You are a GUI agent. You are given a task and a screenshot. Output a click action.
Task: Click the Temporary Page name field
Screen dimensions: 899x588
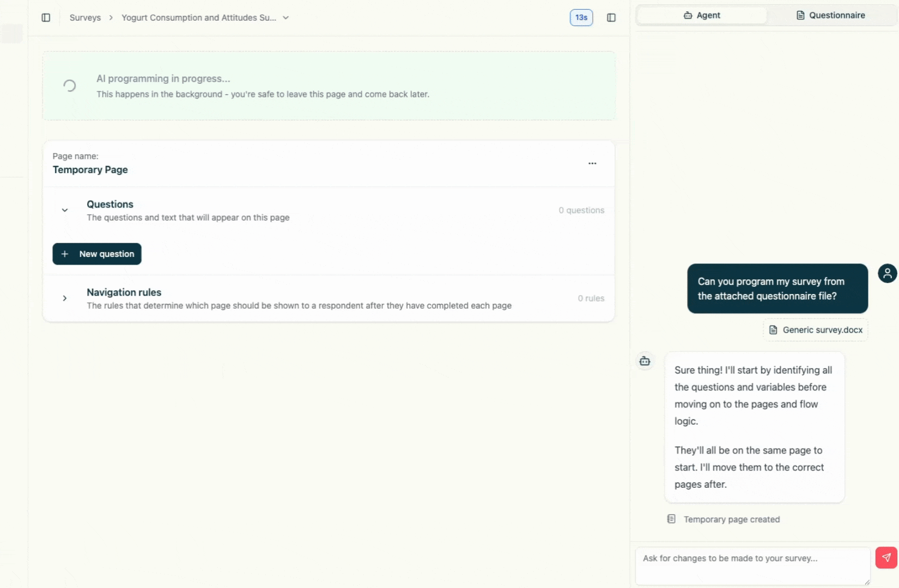pos(90,170)
